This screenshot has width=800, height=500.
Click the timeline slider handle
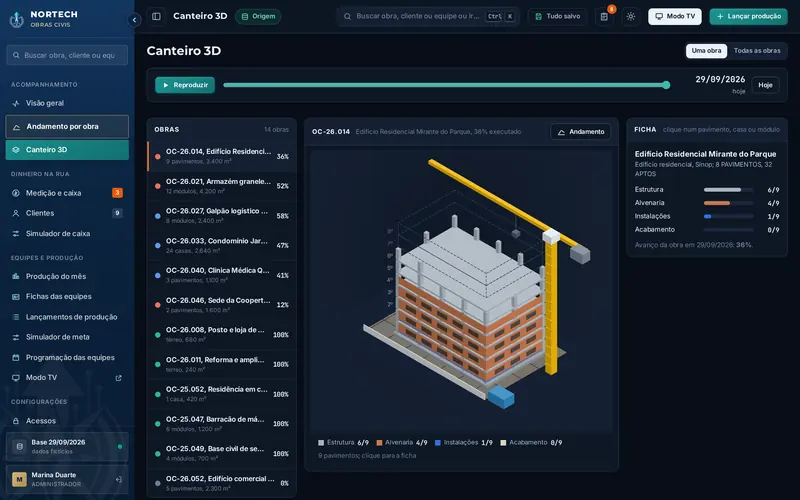pyautogui.click(x=666, y=85)
